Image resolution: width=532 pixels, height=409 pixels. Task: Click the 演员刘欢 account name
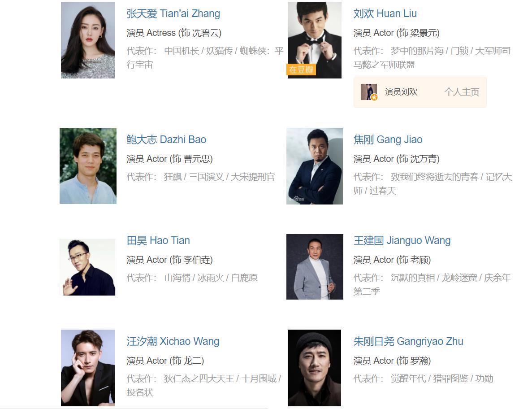click(401, 92)
